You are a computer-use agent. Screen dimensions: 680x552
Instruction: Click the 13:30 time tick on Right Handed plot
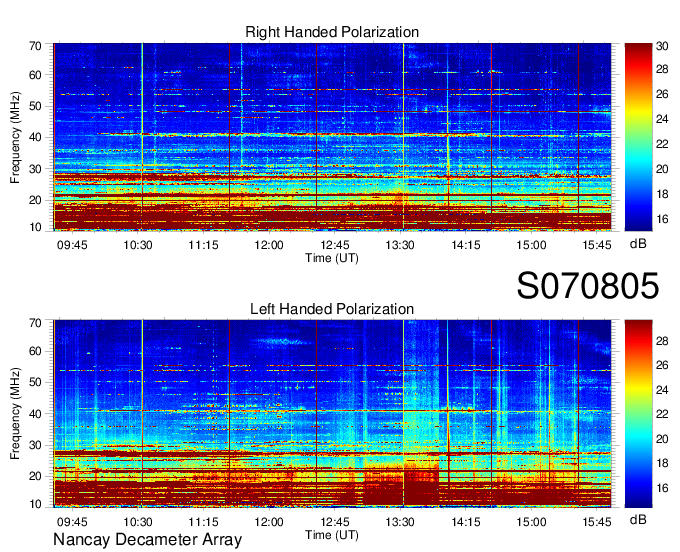coord(400,245)
